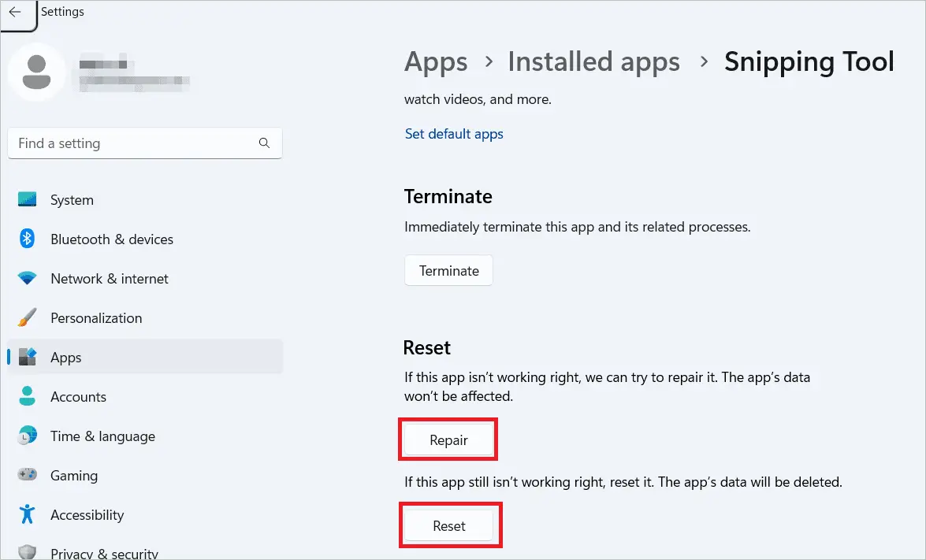Click Set default apps link
The height and width of the screenshot is (560, 926).
click(454, 134)
